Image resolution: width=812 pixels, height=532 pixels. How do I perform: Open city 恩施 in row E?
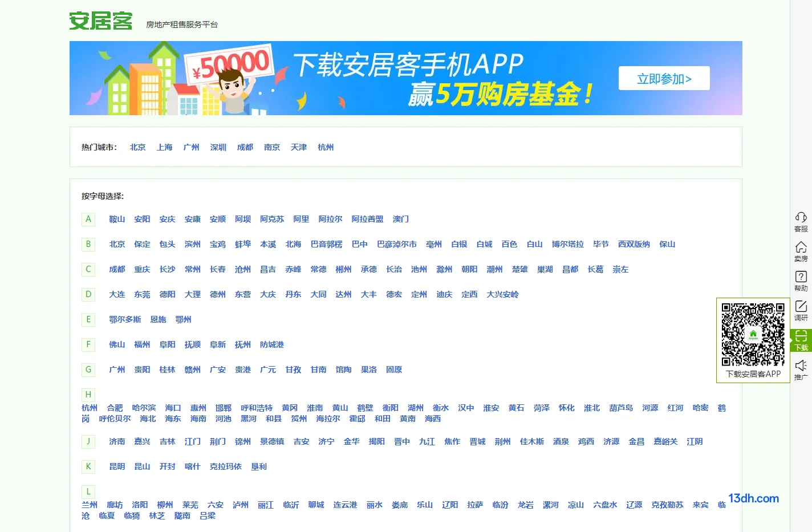[158, 319]
